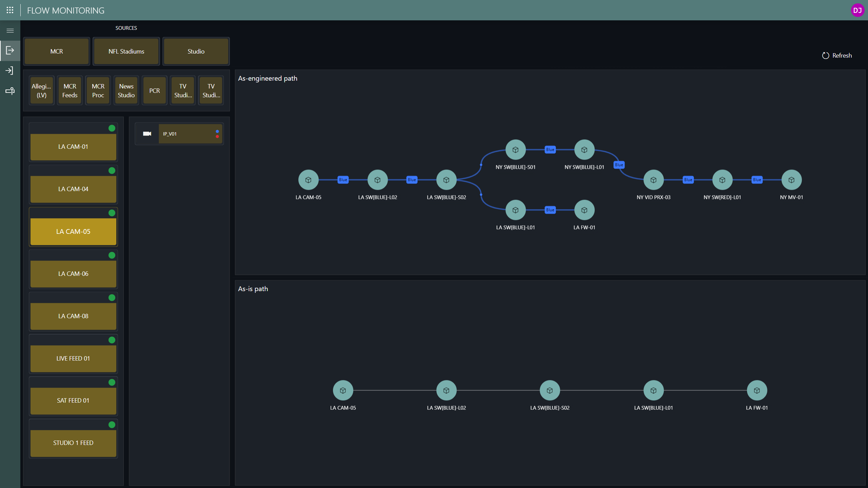Click the NY MV-01 node
This screenshot has width=868, height=488.
pyautogui.click(x=791, y=180)
